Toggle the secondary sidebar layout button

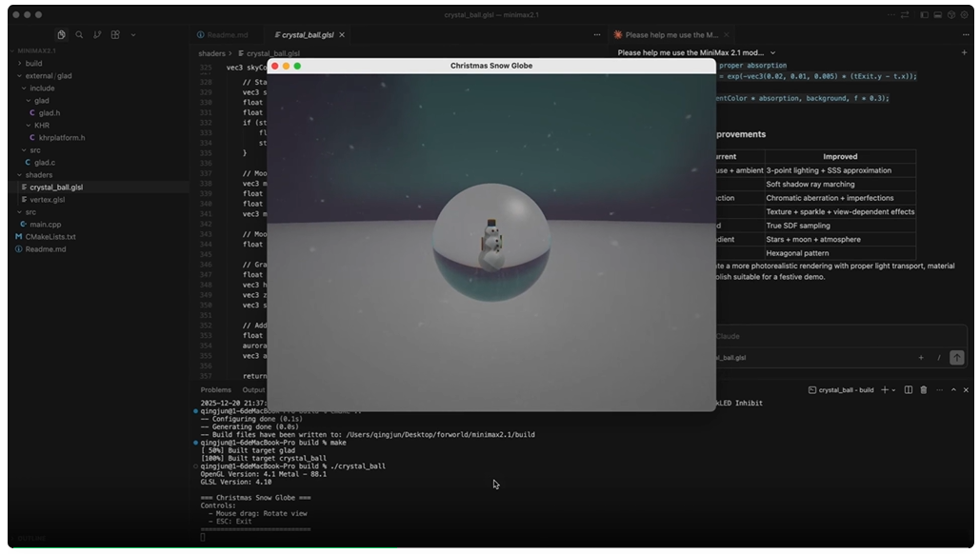(x=950, y=15)
